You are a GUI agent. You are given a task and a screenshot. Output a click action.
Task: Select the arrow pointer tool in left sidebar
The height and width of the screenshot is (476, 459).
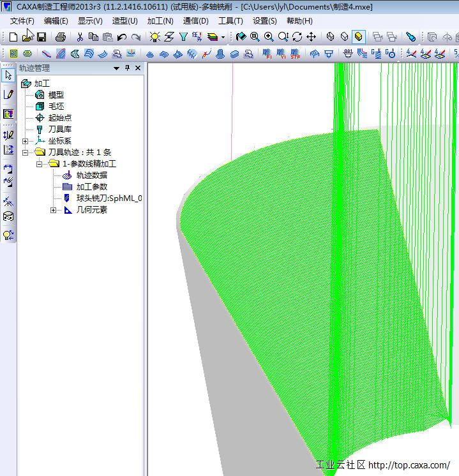click(x=8, y=75)
